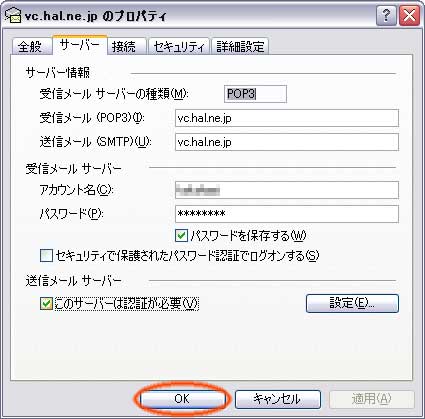Confirm with the OK button
Screen dimensions: 425x419
coord(182,399)
